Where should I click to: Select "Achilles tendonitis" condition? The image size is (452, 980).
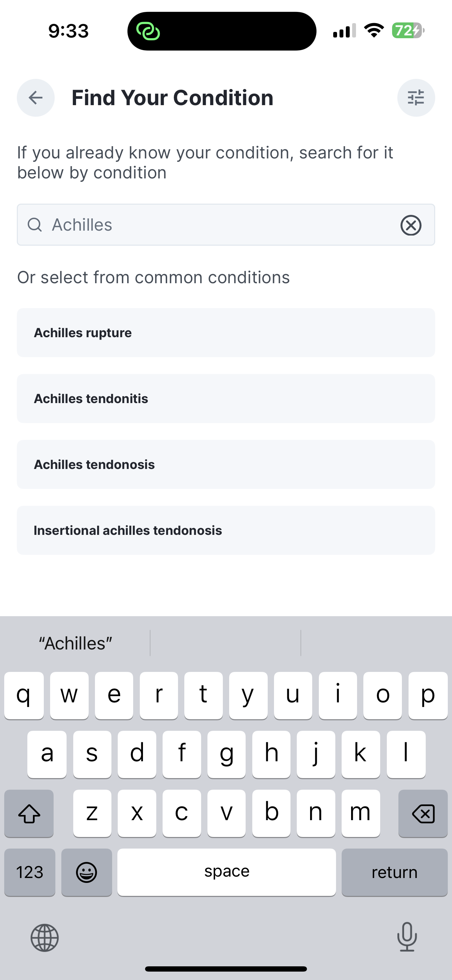(226, 398)
